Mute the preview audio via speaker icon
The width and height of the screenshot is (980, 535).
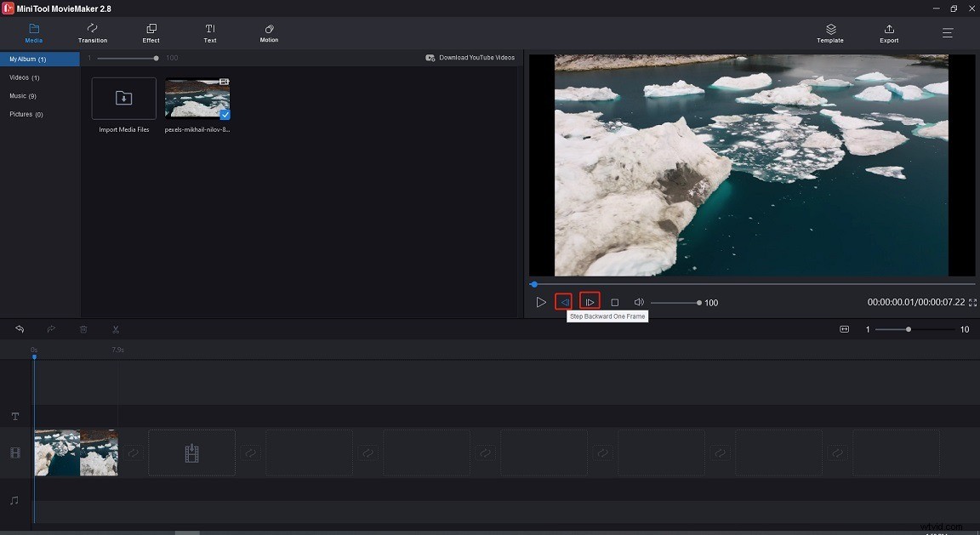click(639, 301)
